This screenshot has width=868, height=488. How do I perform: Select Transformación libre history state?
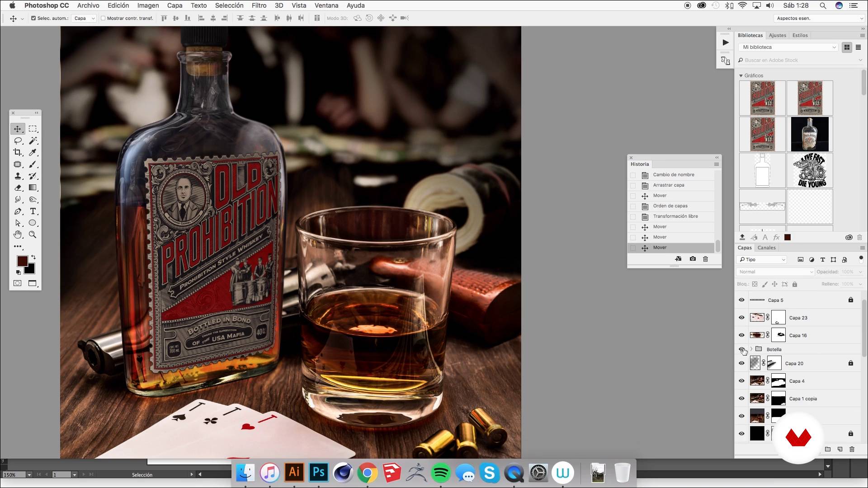671,216
